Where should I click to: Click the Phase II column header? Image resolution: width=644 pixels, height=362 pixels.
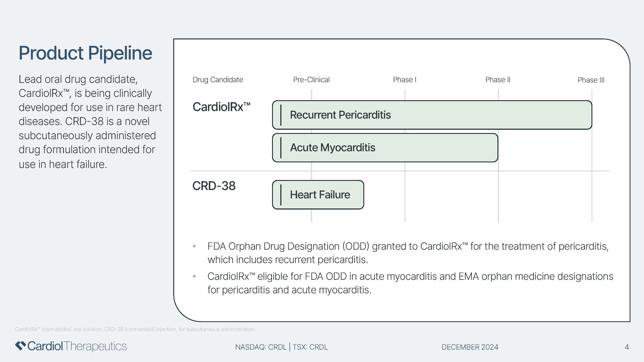coord(498,80)
